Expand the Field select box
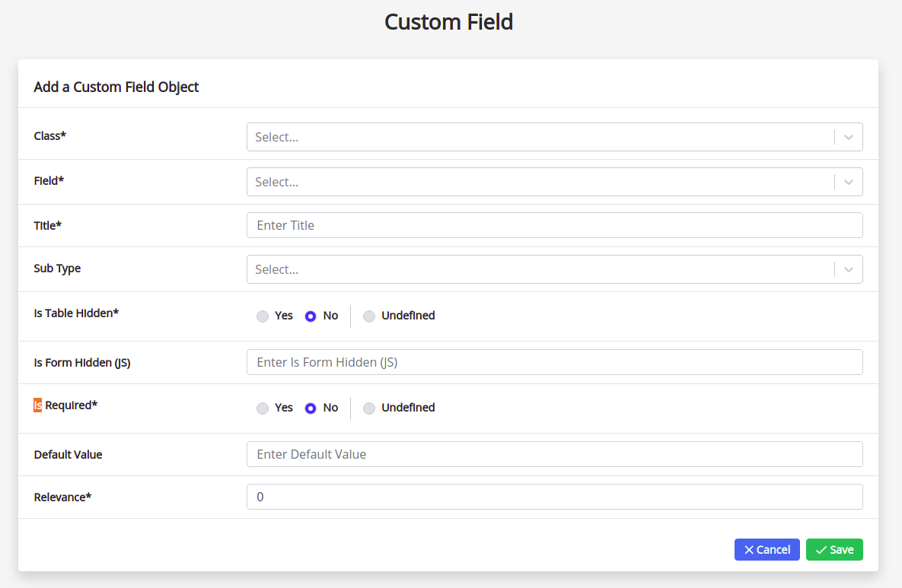Screen dimensions: 902x588 [x=555, y=182]
